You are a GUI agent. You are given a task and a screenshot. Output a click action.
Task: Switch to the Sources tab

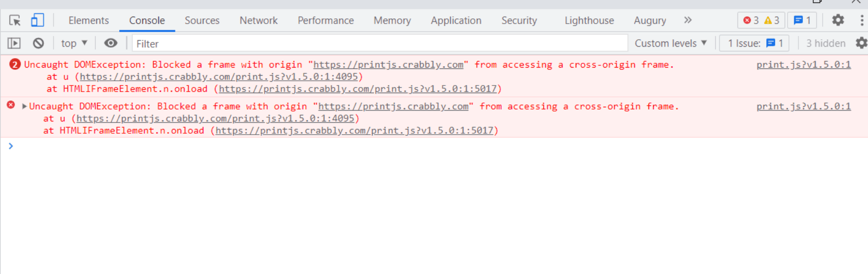202,20
